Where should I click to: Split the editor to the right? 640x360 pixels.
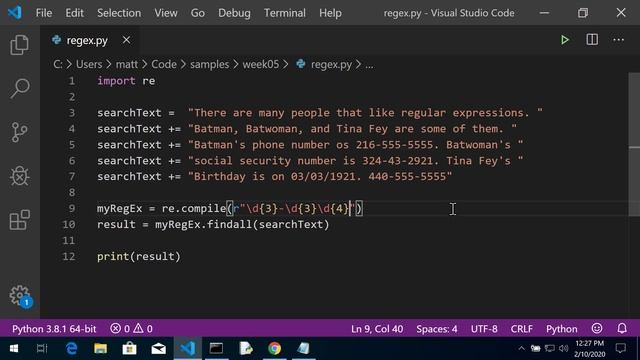pyautogui.click(x=592, y=40)
